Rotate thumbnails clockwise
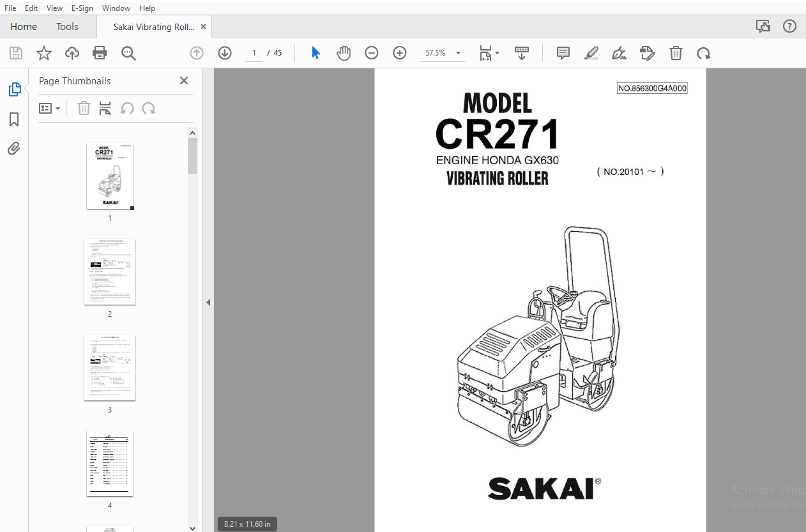The image size is (806, 532). coord(149,109)
